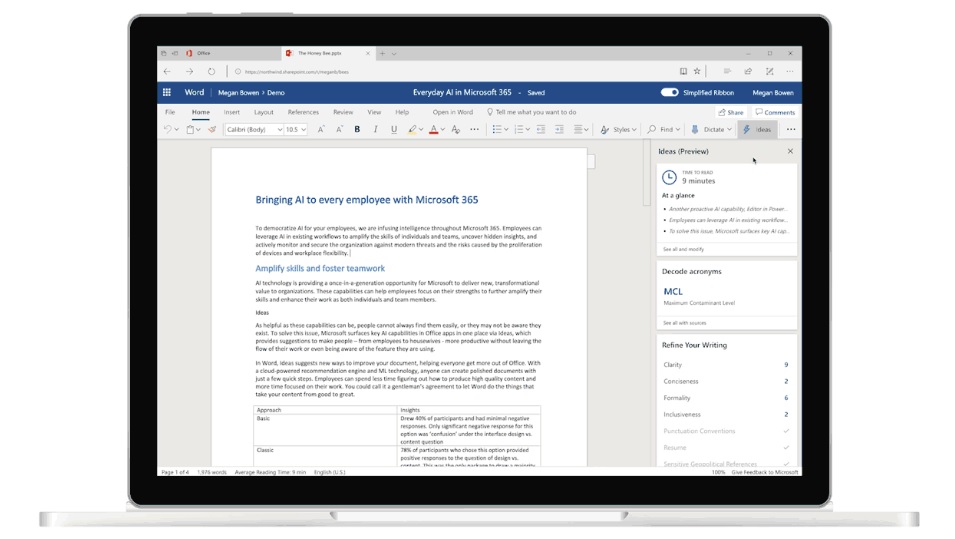Viewport: 955px width, 539px height.
Task: Open the Styles dropdown
Action: click(x=618, y=130)
